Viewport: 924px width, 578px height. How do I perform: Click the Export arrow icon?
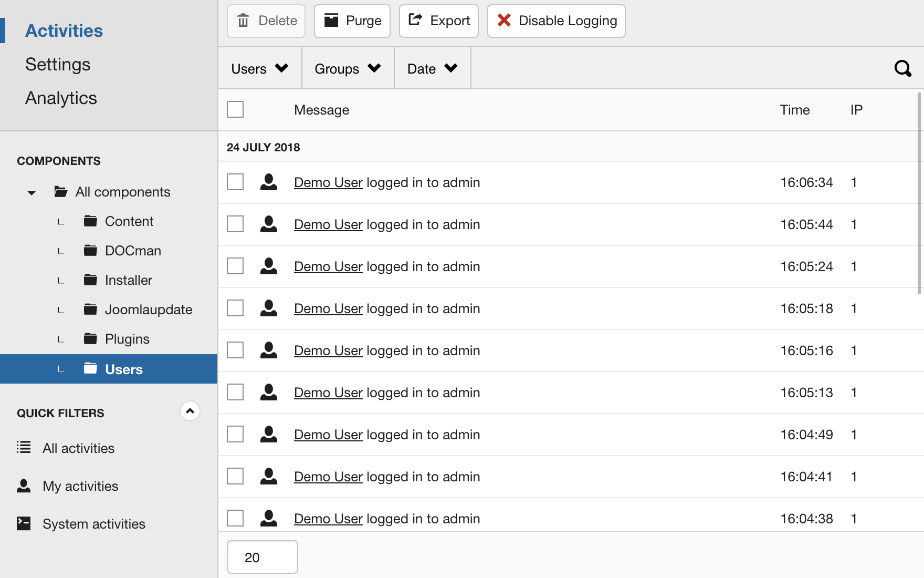[415, 20]
